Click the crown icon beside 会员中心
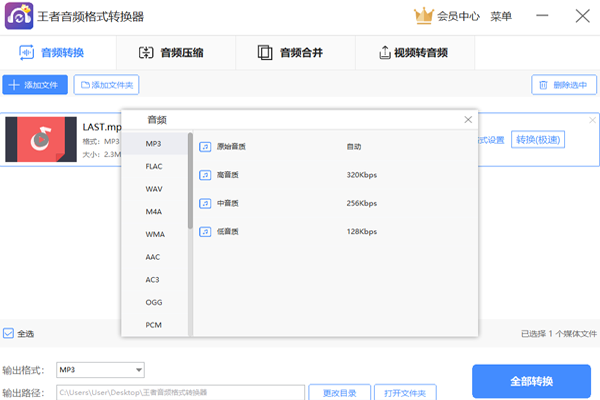 point(423,16)
